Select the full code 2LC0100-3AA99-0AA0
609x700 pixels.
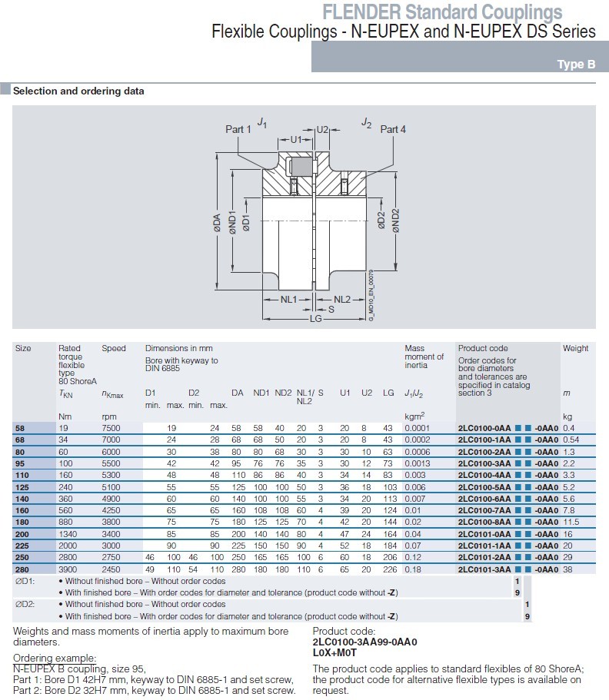(x=365, y=642)
